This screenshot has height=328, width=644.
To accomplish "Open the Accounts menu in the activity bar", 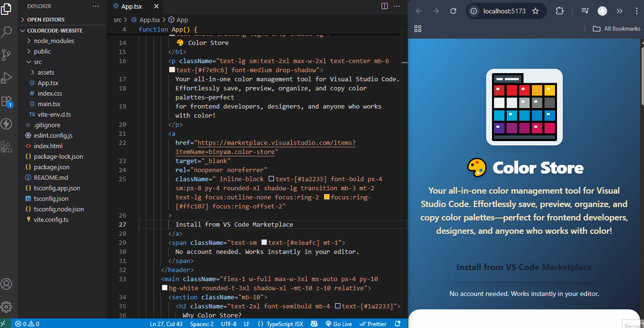I will pyautogui.click(x=6, y=284).
